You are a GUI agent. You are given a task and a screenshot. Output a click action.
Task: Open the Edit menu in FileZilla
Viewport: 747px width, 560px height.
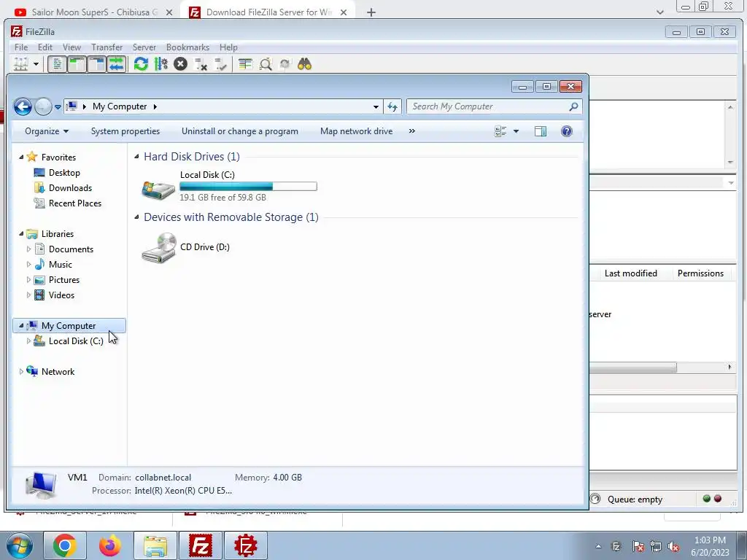pyautogui.click(x=44, y=47)
